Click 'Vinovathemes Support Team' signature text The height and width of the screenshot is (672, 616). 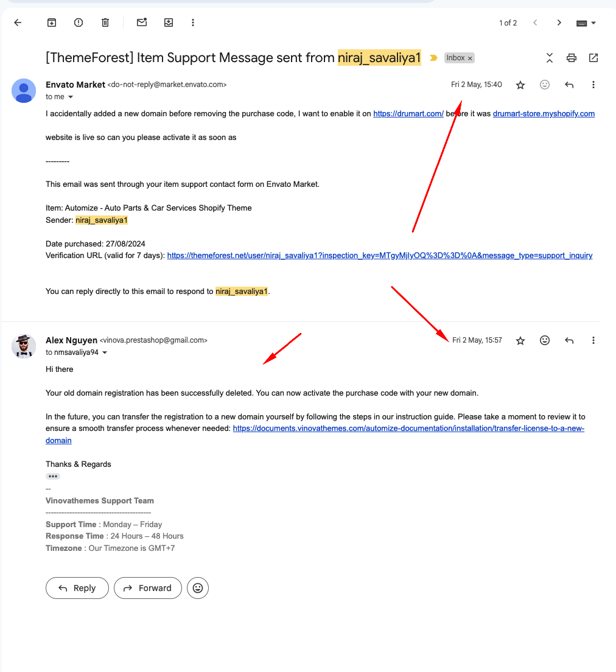point(100,501)
